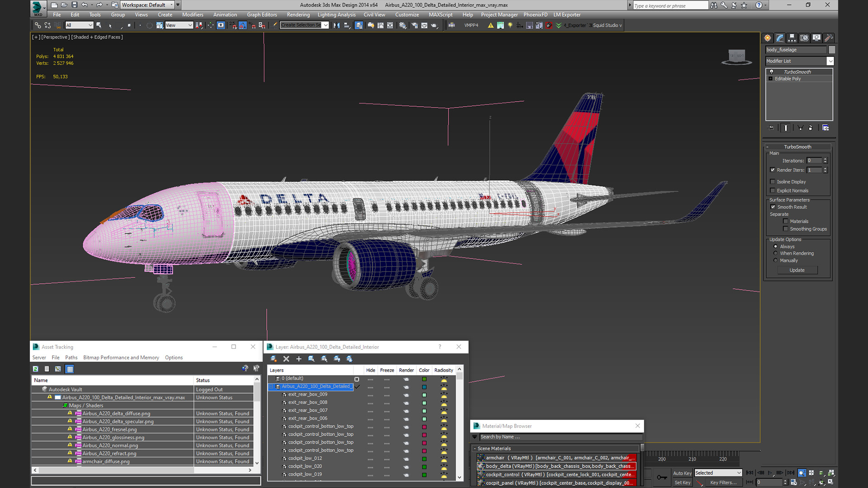The image size is (868, 488).
Task: Enable Separate by Smoothing Groups checkbox
Action: click(x=786, y=229)
